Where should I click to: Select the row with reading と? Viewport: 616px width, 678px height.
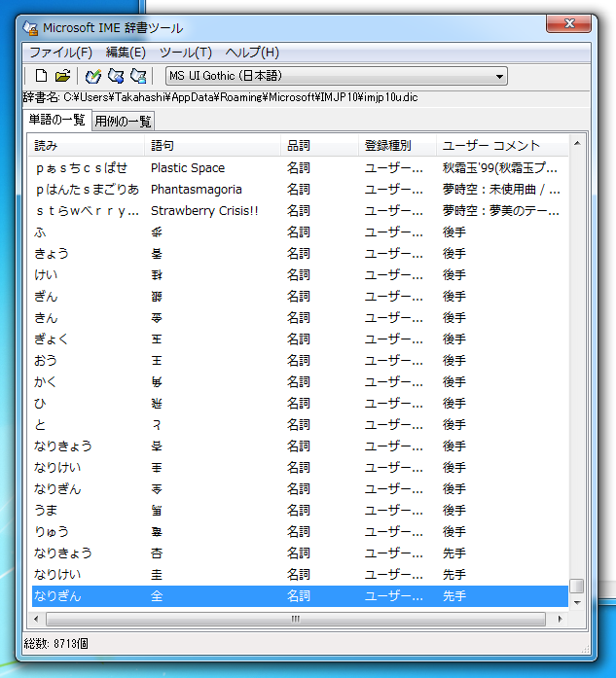click(300, 425)
